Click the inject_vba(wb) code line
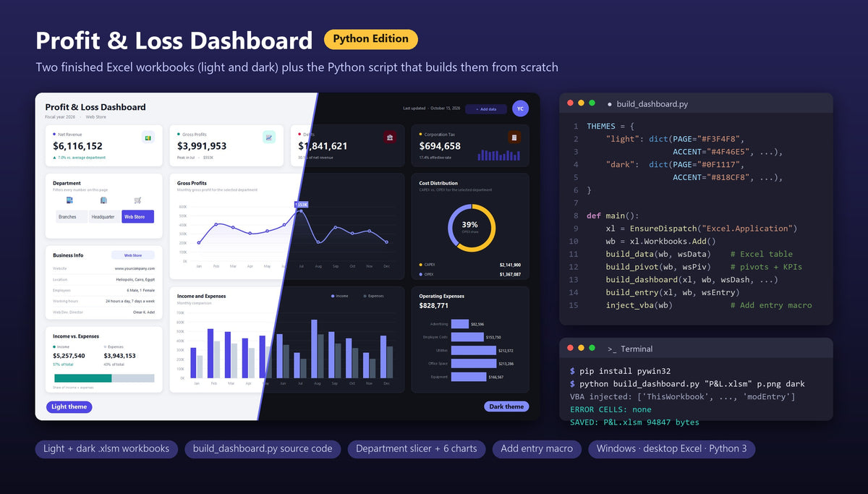The image size is (868, 494). (639, 305)
